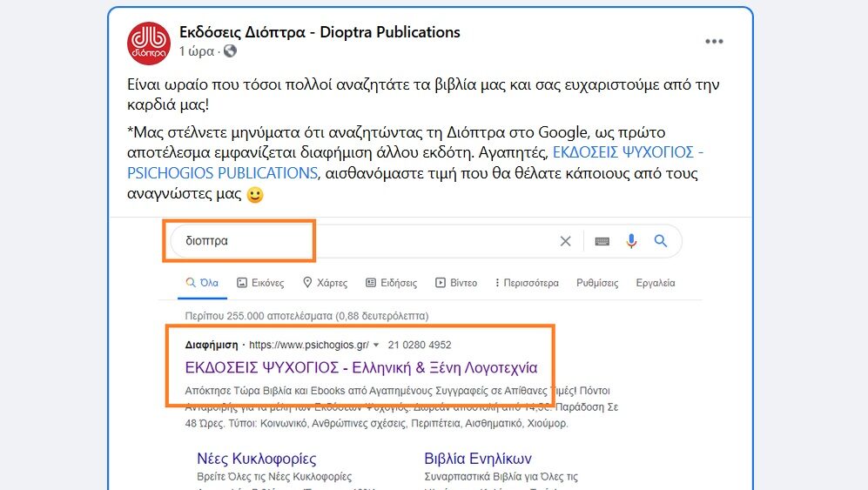Screen dimensions: 868x490
Task: Click the Εικόνες images tab
Action: (260, 283)
